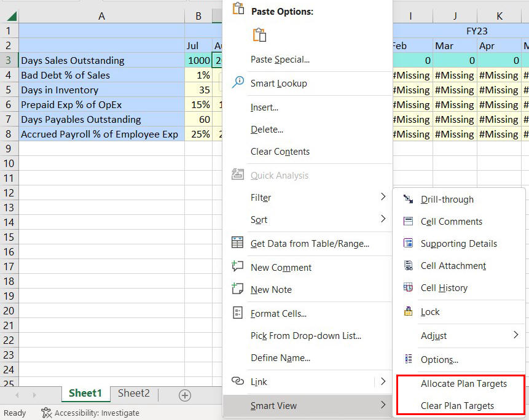The height and width of the screenshot is (420, 529).
Task: Select the Drill-through icon
Action: (407, 200)
